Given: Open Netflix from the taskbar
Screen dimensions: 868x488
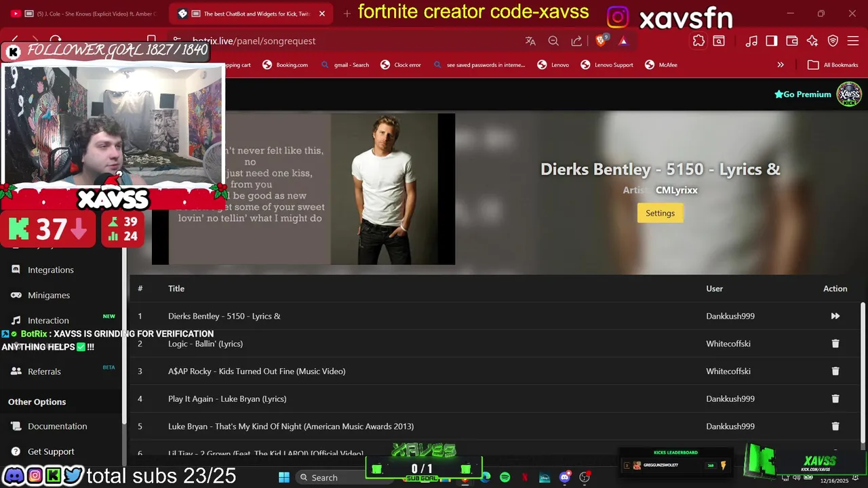Looking at the screenshot, I should tap(524, 477).
